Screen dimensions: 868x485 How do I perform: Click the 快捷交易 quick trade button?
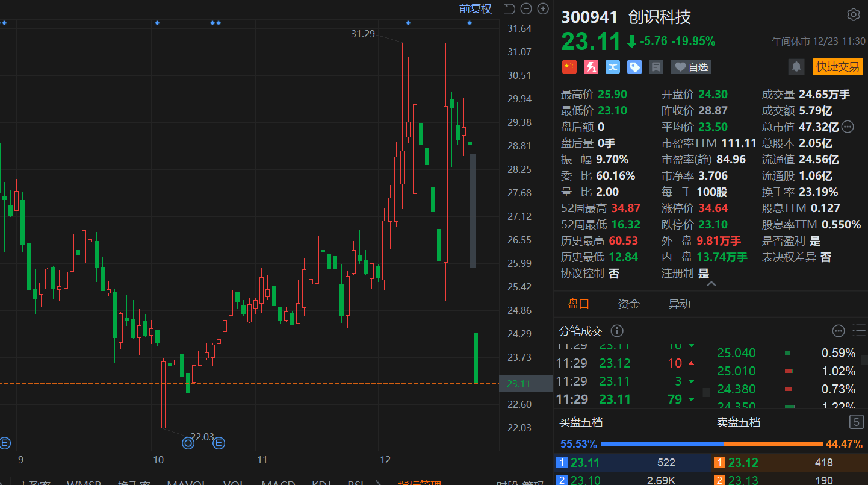pos(837,67)
